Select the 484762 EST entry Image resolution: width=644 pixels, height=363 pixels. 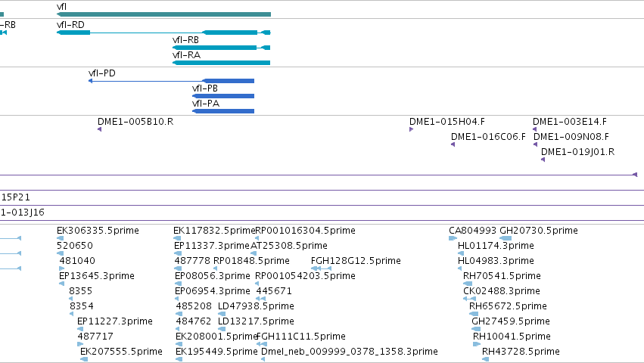[194, 321]
